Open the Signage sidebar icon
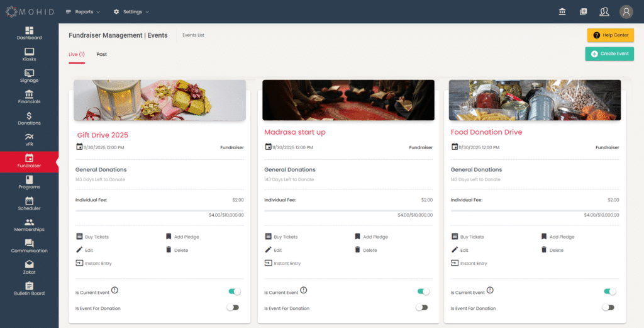The width and height of the screenshot is (644, 328). click(29, 76)
